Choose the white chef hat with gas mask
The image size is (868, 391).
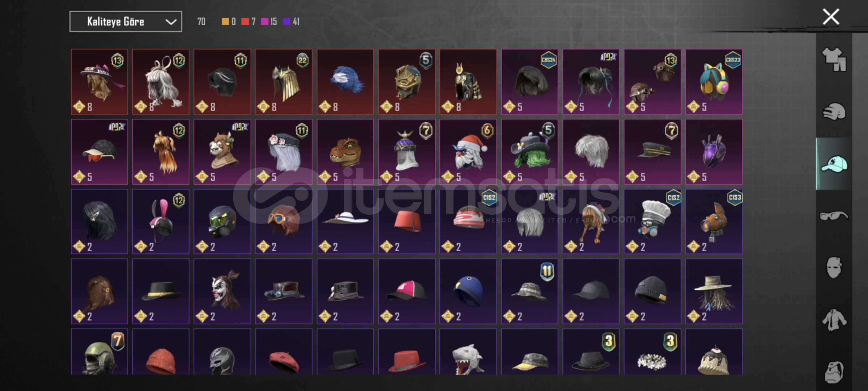[x=652, y=222]
